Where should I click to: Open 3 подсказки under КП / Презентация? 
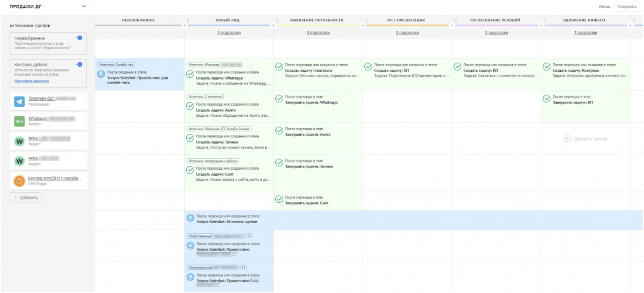coord(407,33)
